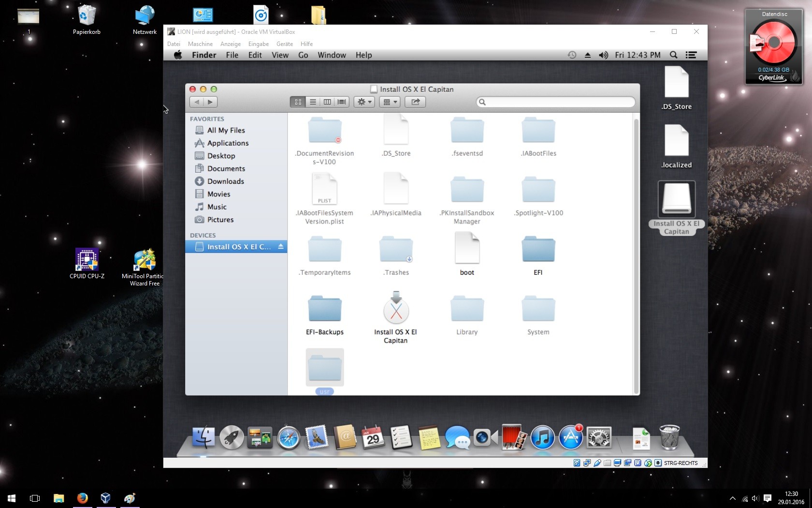Viewport: 812px width, 508px height.
Task: Click the Finder search field
Action: [x=556, y=102]
